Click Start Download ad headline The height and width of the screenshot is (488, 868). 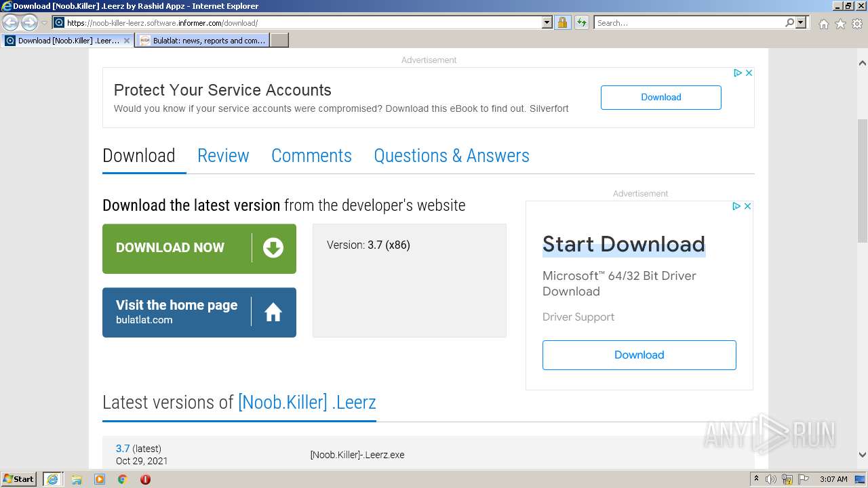click(x=624, y=244)
